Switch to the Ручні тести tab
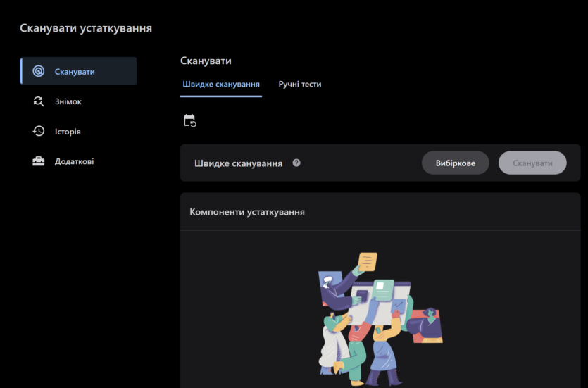This screenshot has width=588, height=388. (x=299, y=85)
